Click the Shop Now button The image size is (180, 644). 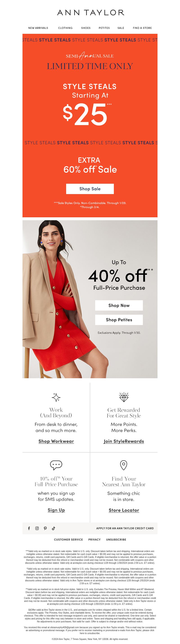click(x=119, y=305)
